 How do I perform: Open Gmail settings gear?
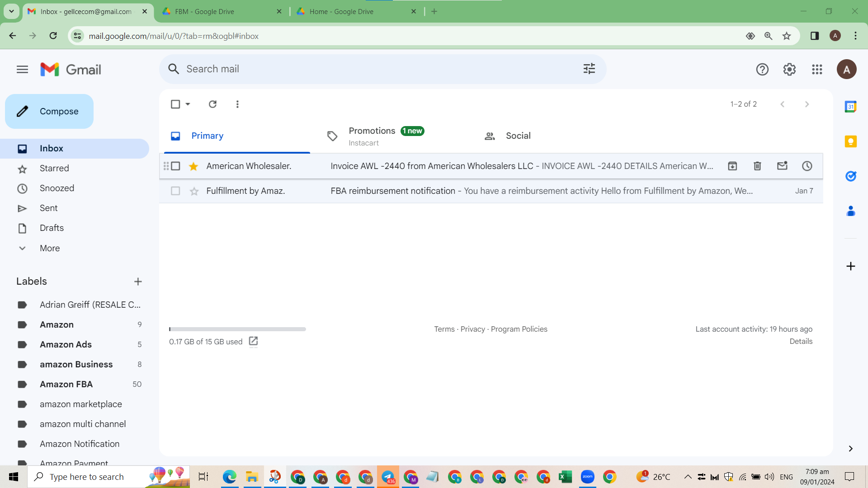pos(789,69)
